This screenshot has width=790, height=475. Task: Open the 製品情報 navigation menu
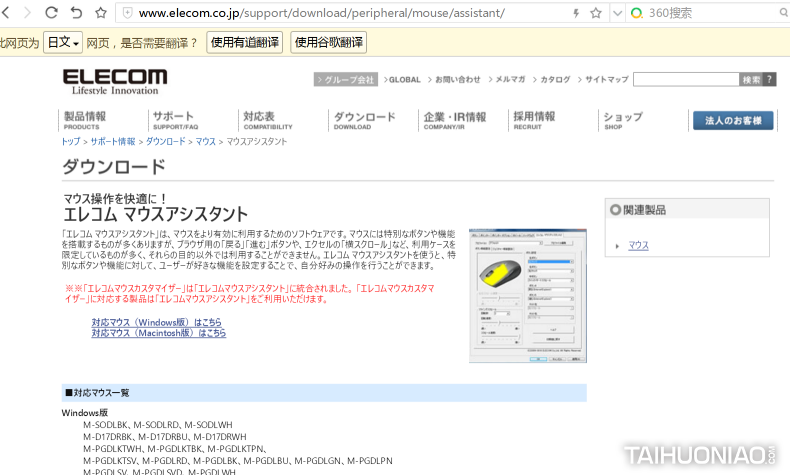point(85,120)
